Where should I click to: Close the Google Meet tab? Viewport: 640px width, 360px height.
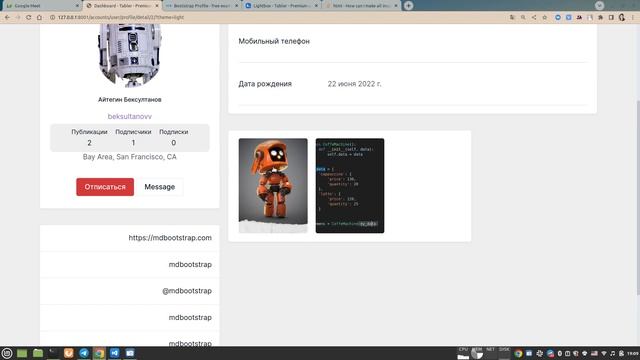(78, 6)
